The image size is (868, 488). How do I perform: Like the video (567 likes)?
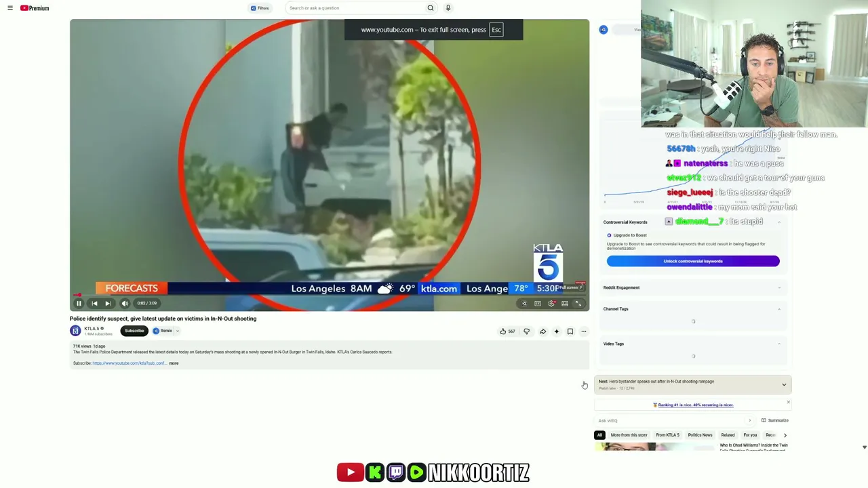507,331
